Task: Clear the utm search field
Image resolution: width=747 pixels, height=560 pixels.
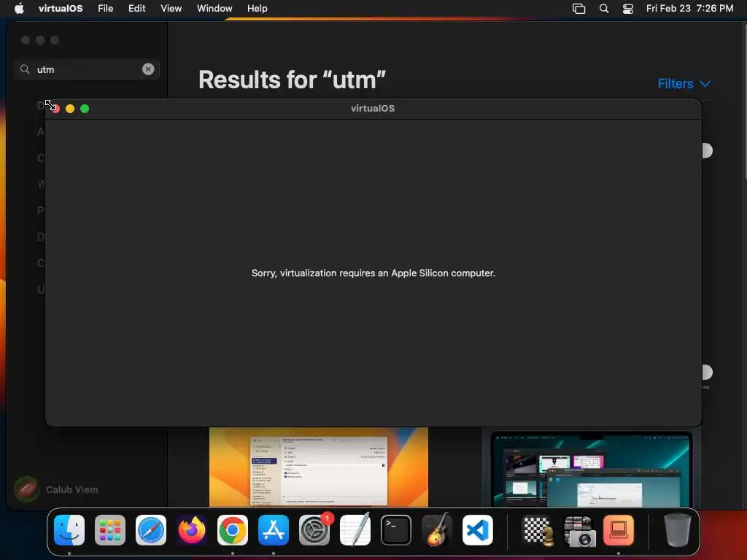Action: [148, 69]
